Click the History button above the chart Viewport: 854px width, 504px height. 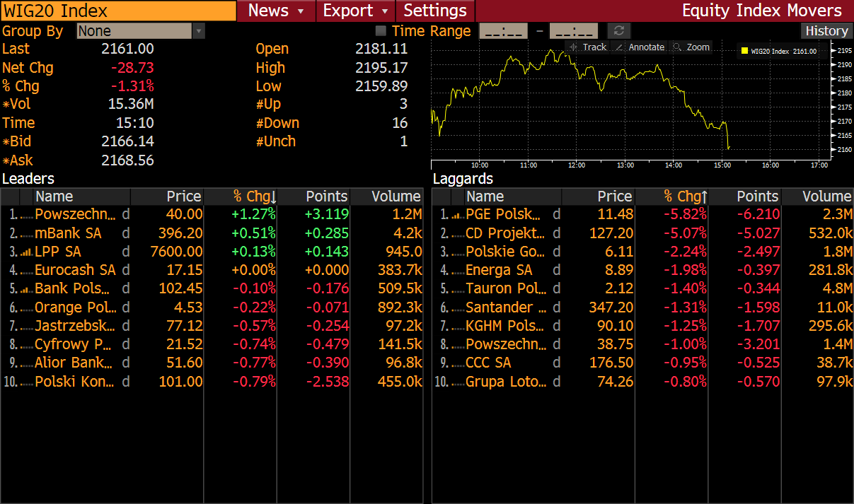pyautogui.click(x=826, y=31)
